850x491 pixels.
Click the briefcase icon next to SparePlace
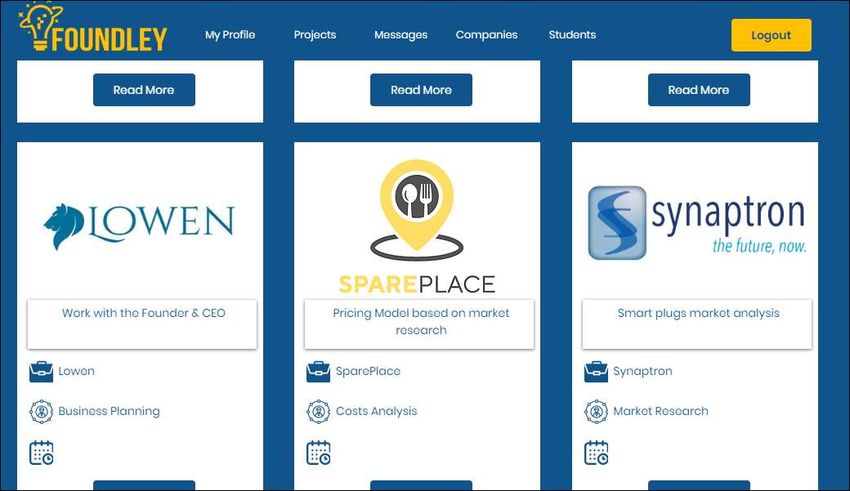coord(318,372)
